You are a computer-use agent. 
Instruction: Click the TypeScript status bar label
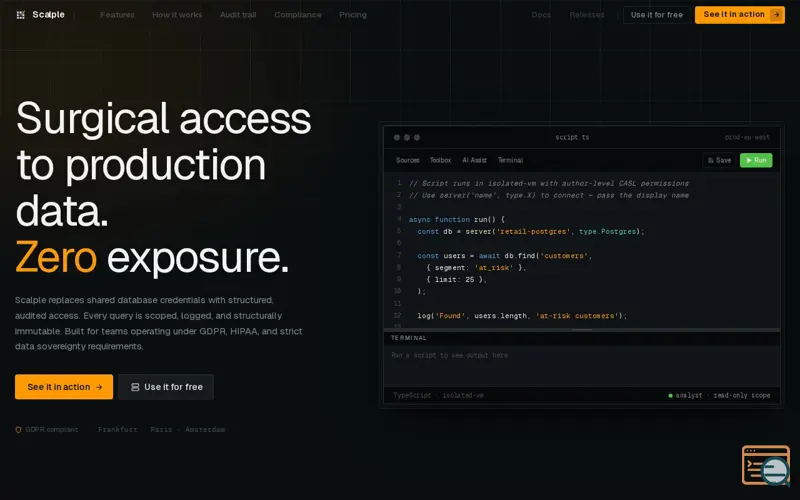click(412, 395)
